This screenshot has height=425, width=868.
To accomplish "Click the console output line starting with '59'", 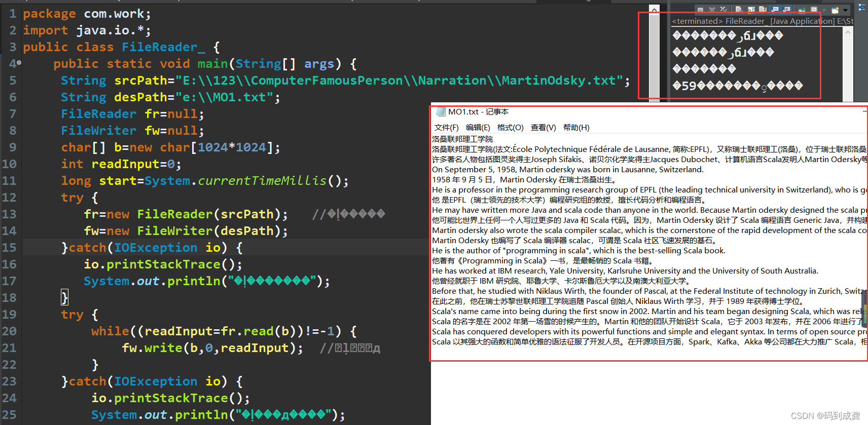I will click(738, 86).
